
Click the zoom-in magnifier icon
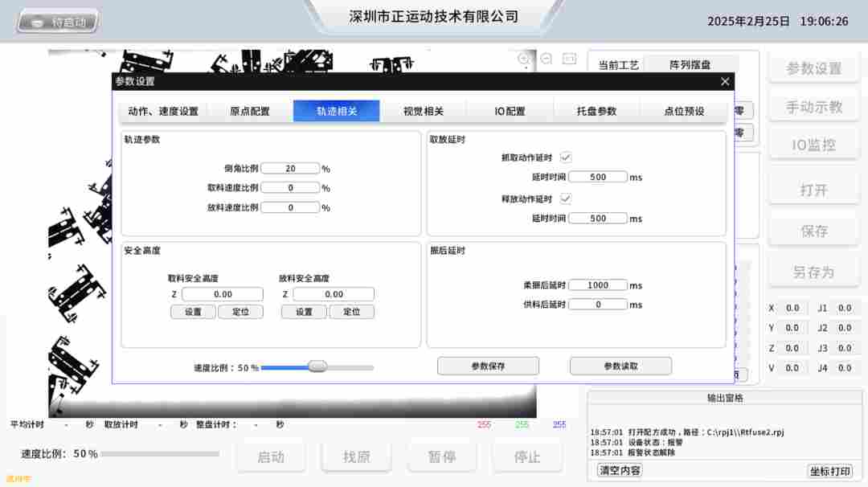pos(524,59)
